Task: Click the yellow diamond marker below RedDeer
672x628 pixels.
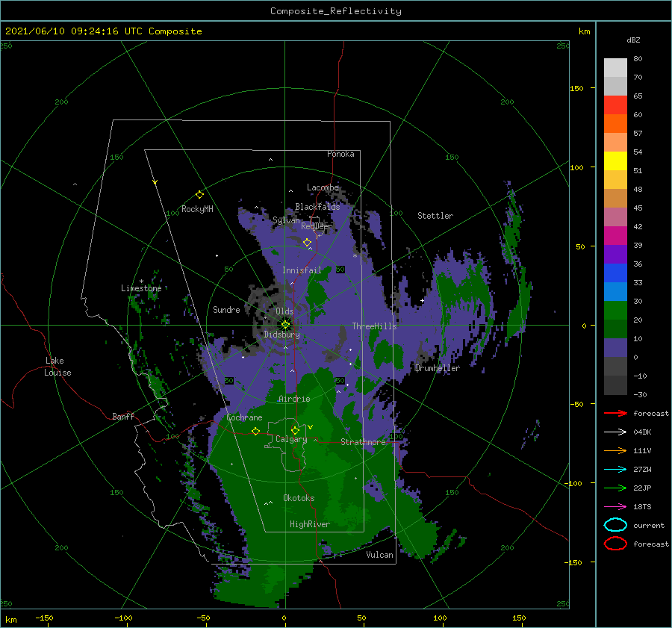Action: [x=308, y=243]
